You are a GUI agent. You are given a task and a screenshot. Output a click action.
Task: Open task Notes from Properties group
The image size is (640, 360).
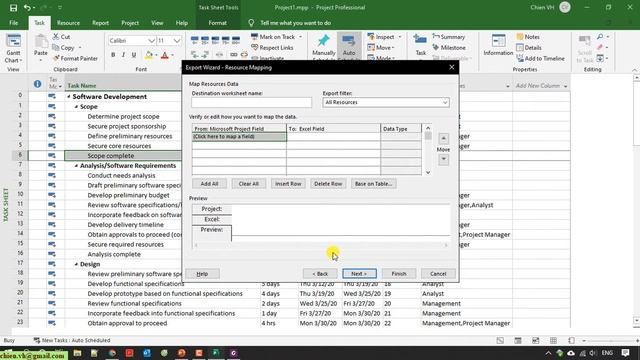528,37
